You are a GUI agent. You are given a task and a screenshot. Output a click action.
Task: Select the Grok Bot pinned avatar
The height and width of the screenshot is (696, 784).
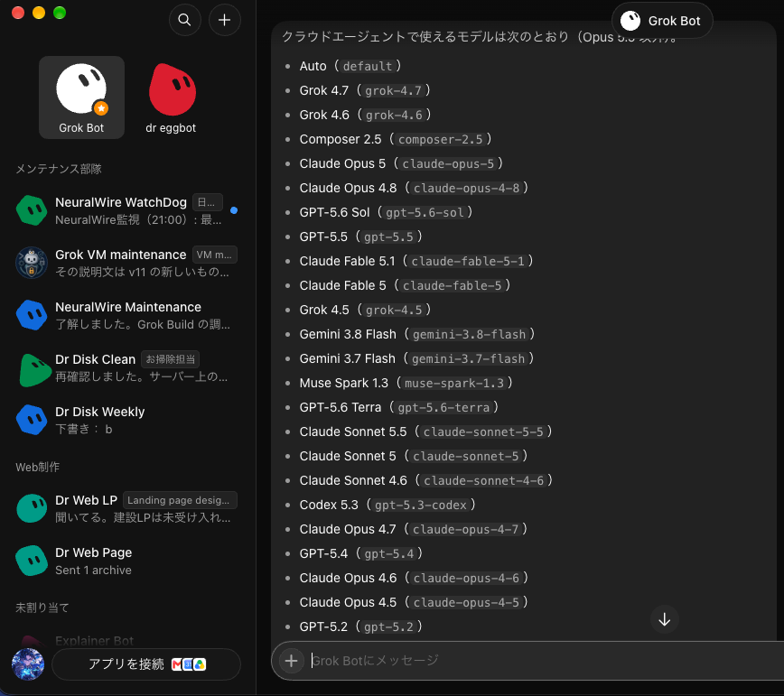click(81, 89)
